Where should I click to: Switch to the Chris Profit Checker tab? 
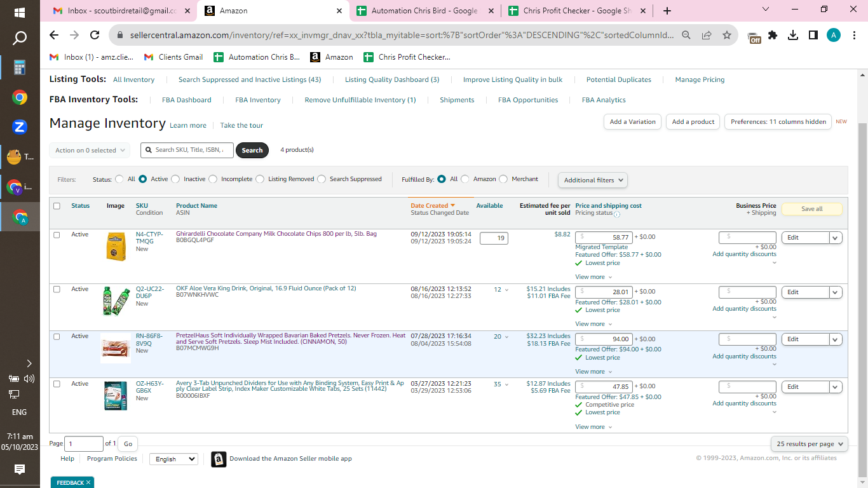click(577, 11)
